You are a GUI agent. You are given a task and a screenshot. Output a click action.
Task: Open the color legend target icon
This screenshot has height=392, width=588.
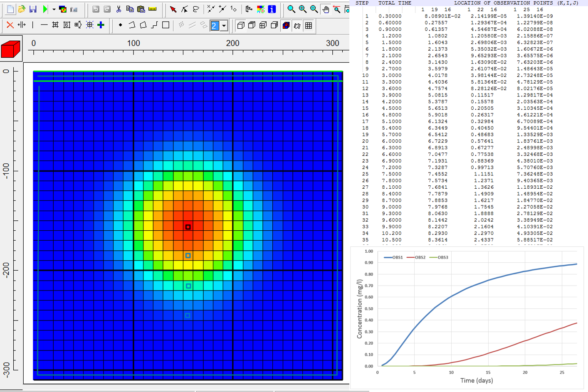pyautogui.click(x=261, y=9)
